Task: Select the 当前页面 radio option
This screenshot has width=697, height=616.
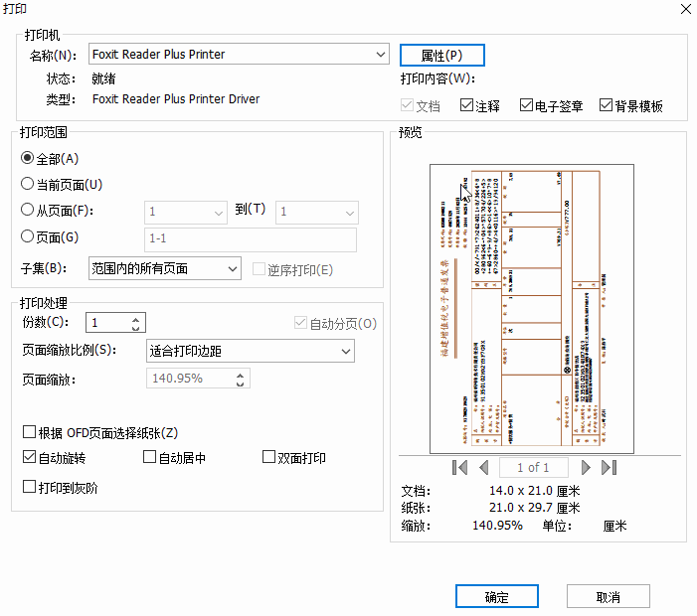Action: pyautogui.click(x=28, y=184)
